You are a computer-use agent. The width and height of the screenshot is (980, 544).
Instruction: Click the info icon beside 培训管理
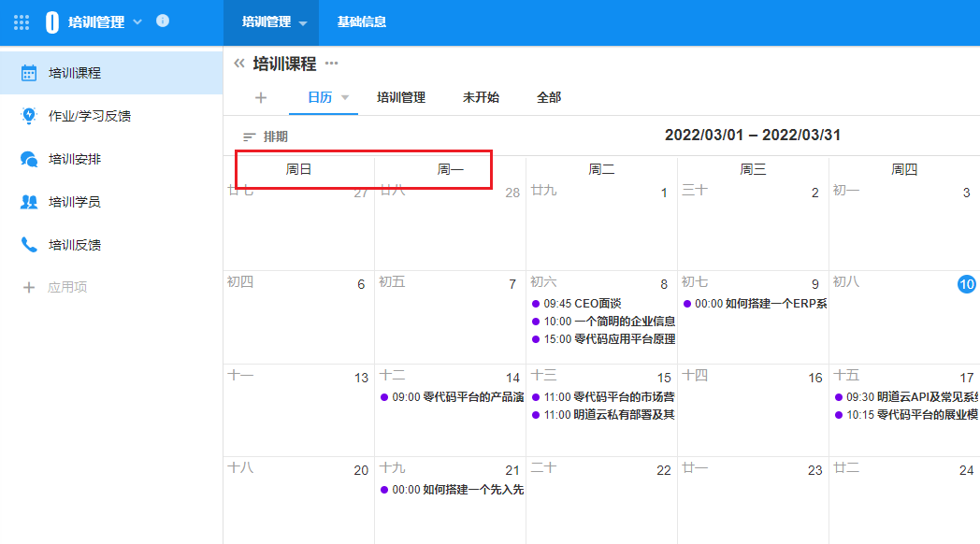point(163,21)
